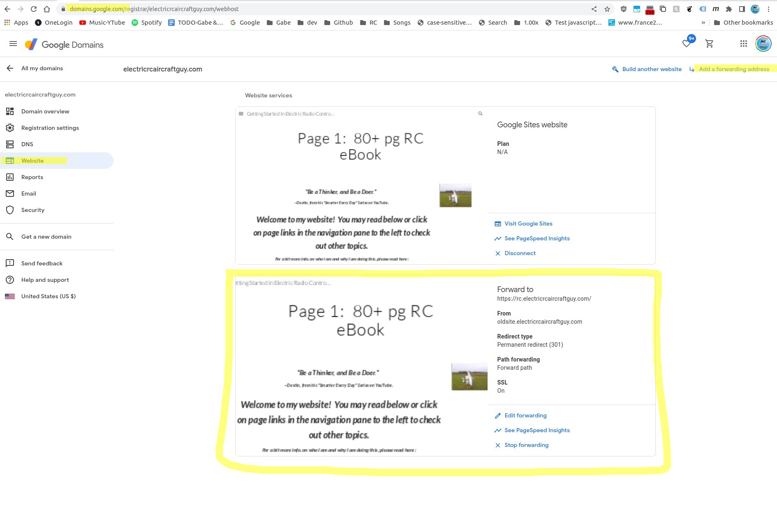Open Domain overview
This screenshot has height=532, width=777.
tap(45, 111)
